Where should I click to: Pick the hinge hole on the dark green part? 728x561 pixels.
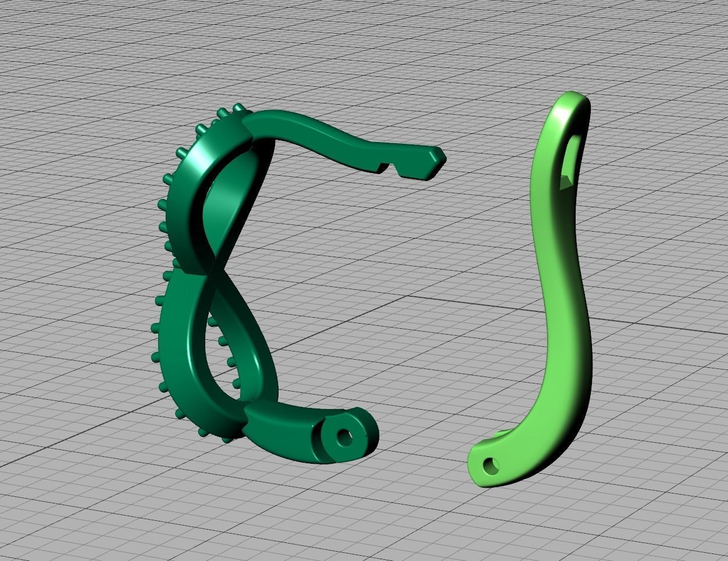[344, 436]
